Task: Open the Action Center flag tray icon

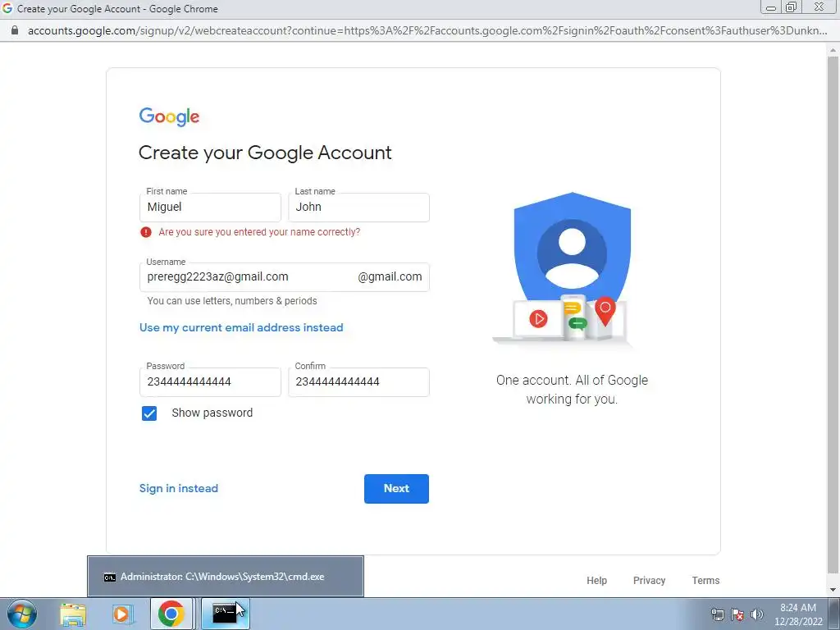Action: (x=737, y=614)
